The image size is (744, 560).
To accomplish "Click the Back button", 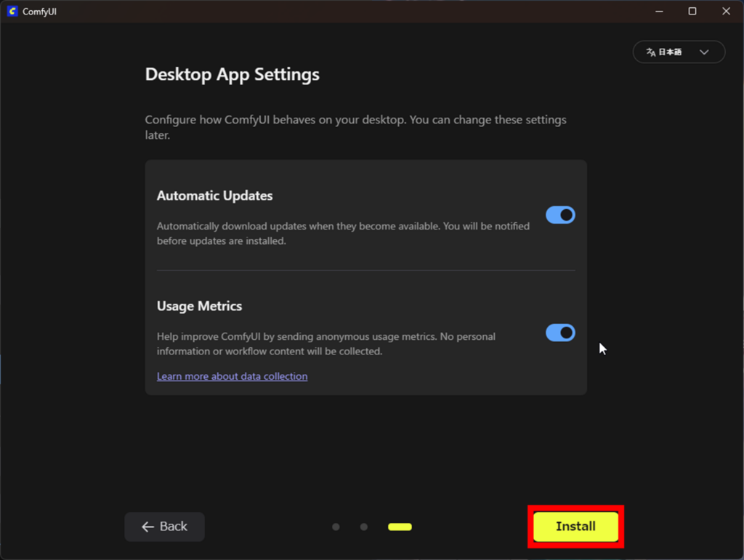I will 164,527.
